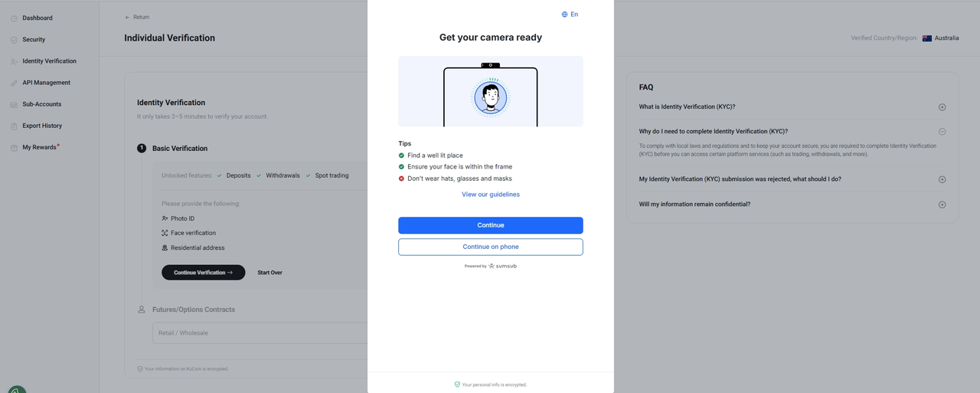Open the En language selector
980x393 pixels.
tap(570, 15)
